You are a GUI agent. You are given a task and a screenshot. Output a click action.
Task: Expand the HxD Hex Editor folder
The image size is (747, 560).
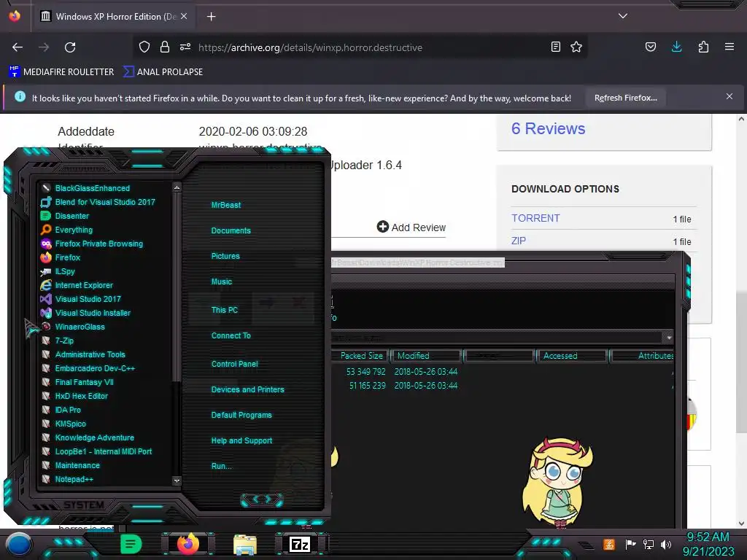tap(74, 396)
